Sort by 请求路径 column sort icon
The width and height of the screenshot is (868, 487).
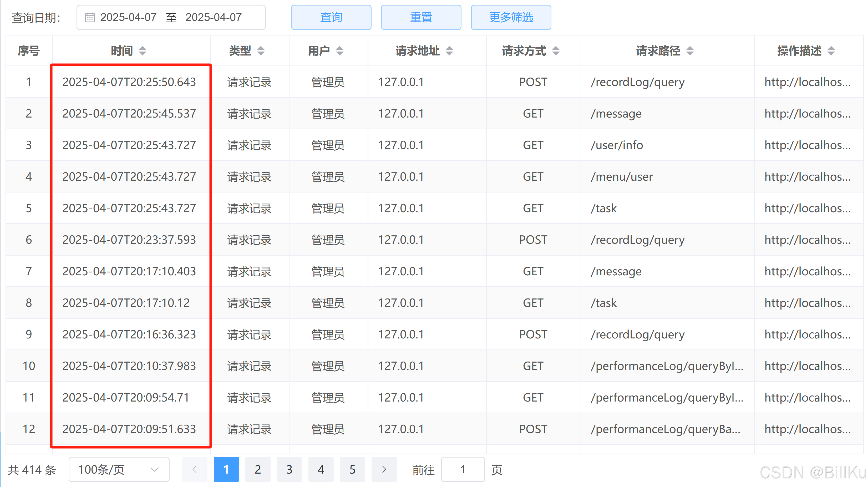(690, 51)
